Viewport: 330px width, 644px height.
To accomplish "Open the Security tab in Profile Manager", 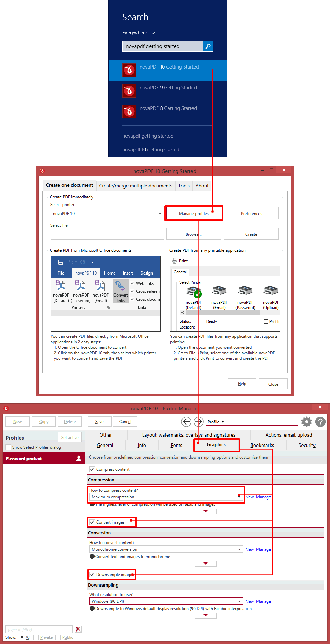I will 307,445.
